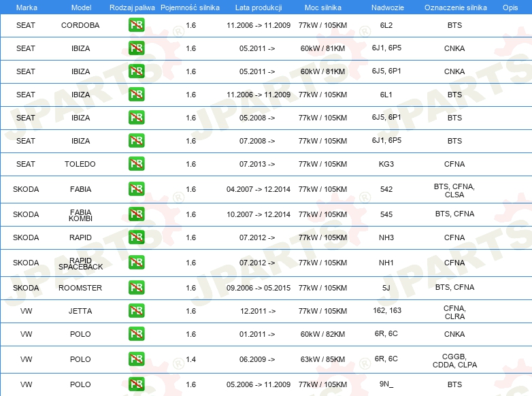This screenshot has height=396, width=532.
Task: Select the Oznaczenie silnika header
Action: (x=455, y=7)
